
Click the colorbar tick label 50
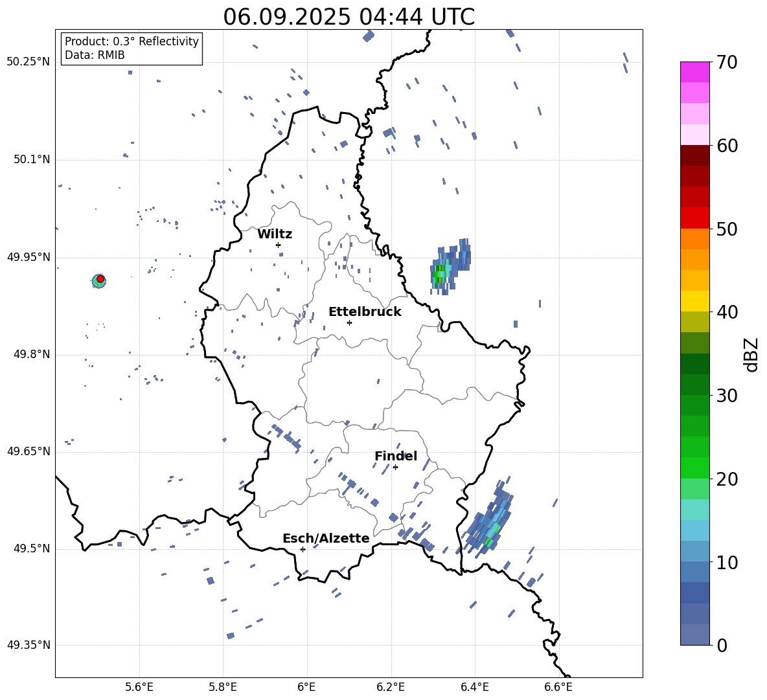[727, 229]
